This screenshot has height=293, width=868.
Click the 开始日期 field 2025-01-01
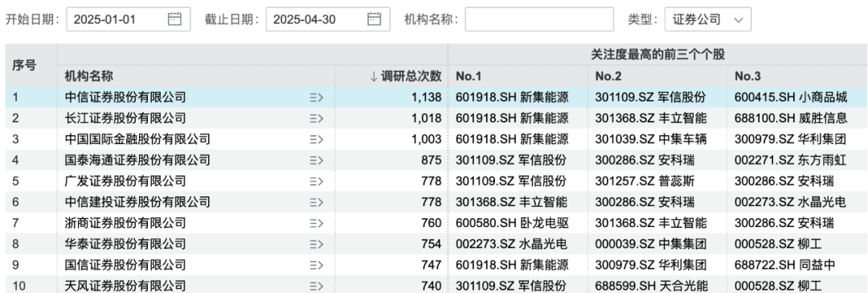pyautogui.click(x=129, y=19)
